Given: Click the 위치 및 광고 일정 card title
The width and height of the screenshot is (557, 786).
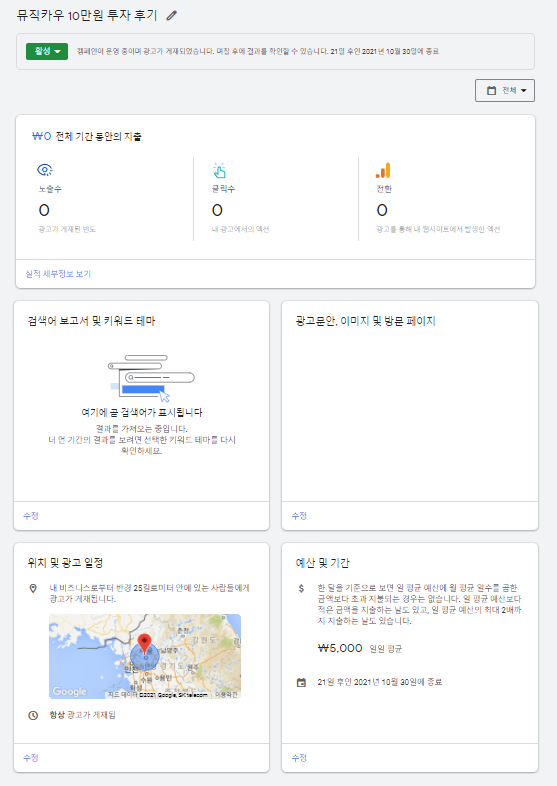Looking at the screenshot, I should (65, 563).
